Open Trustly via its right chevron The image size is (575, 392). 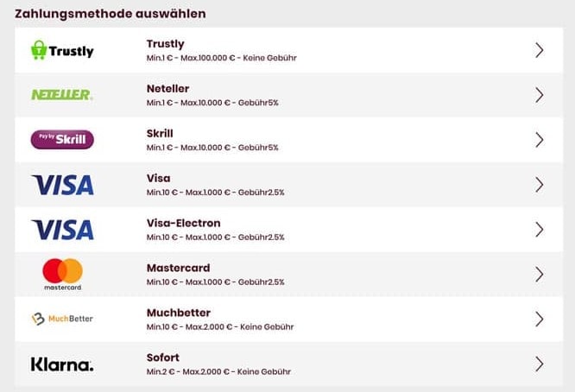pos(539,50)
